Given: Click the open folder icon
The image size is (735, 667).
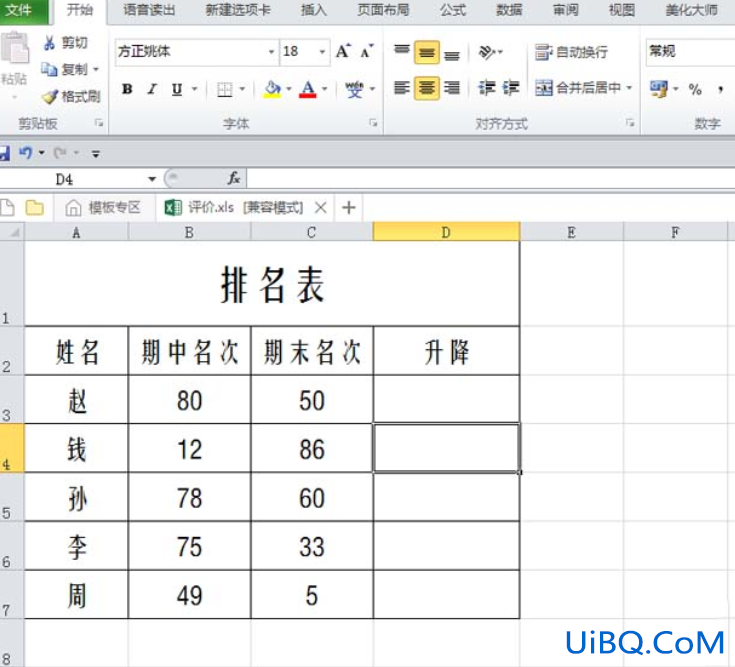Looking at the screenshot, I should pyautogui.click(x=34, y=207).
